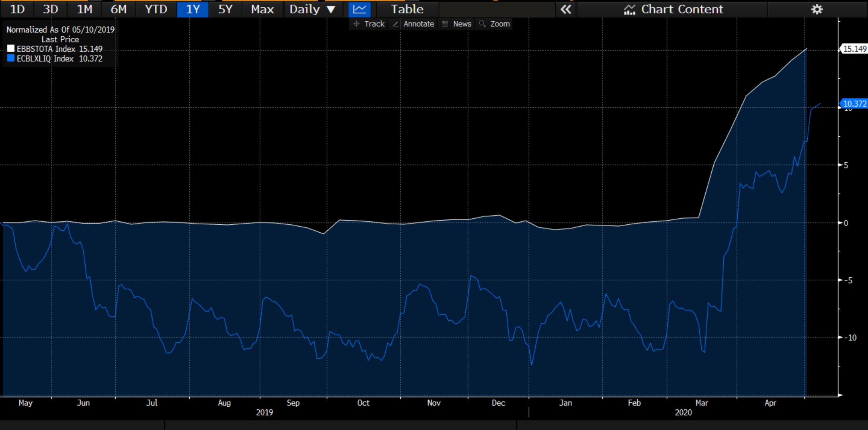The width and height of the screenshot is (868, 430).
Task: Click the Normalized As Of 05/10/2019 text
Action: tap(60, 29)
